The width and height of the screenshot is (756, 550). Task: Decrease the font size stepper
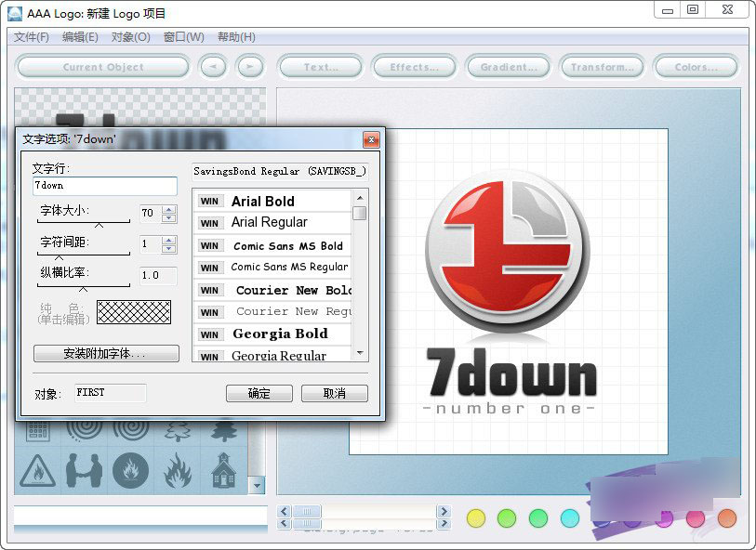pyautogui.click(x=168, y=217)
